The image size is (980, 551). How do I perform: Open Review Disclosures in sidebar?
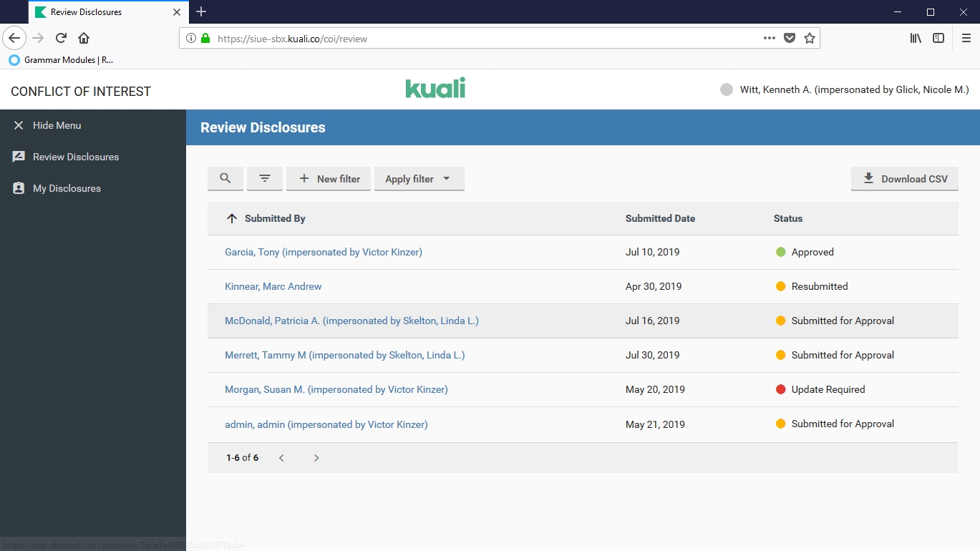pyautogui.click(x=75, y=157)
